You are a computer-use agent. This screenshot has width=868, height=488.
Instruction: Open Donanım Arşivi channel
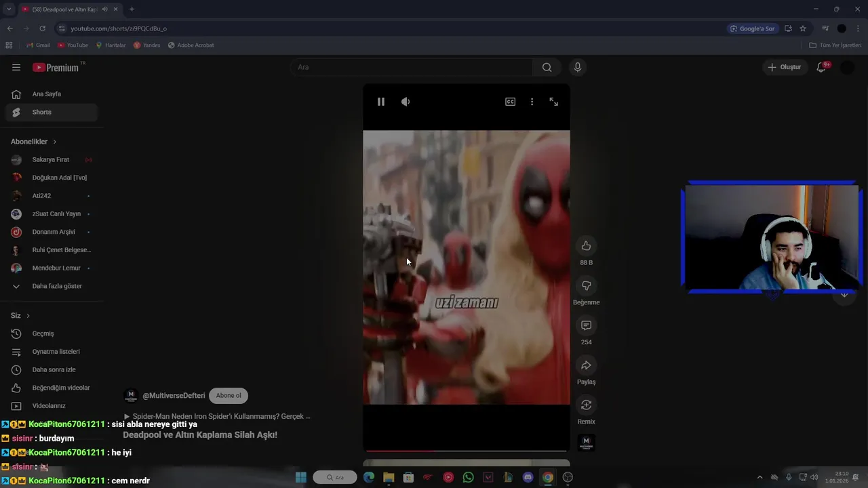click(x=52, y=232)
